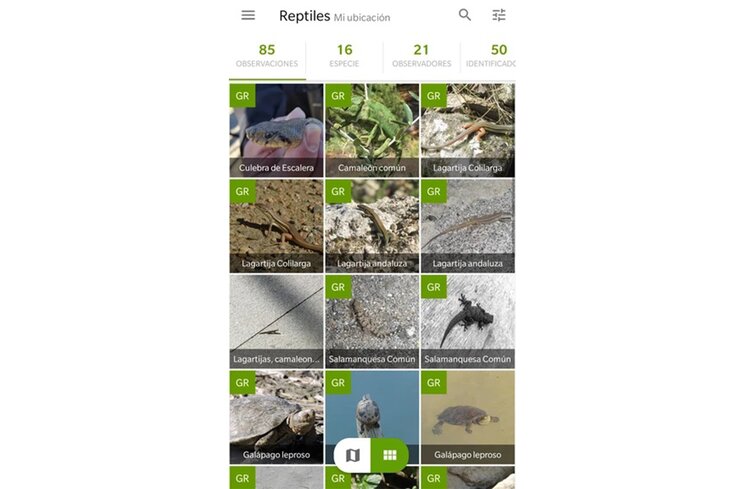
Task: Click Reptiles title in header
Action: 304,16
